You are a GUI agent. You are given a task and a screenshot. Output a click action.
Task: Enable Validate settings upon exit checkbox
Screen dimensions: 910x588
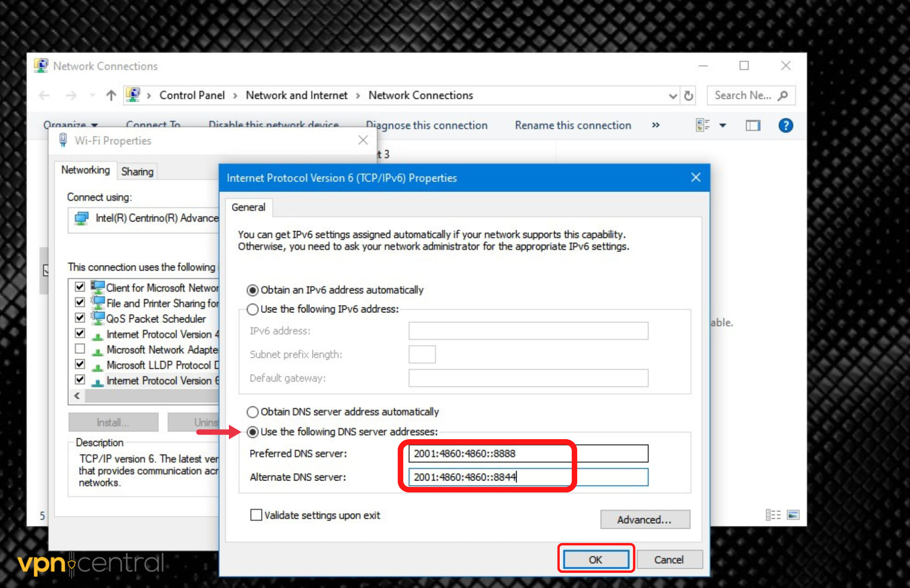coord(256,515)
